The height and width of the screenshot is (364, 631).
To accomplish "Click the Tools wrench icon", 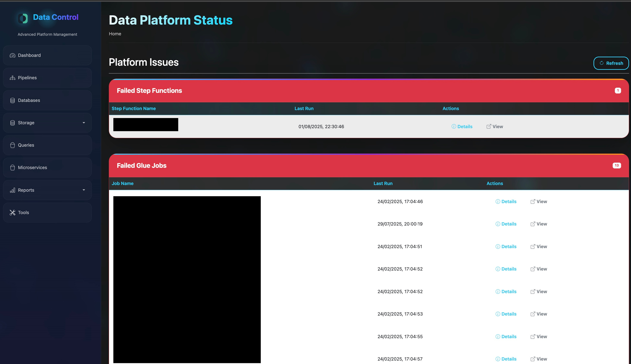I will click(x=12, y=213).
